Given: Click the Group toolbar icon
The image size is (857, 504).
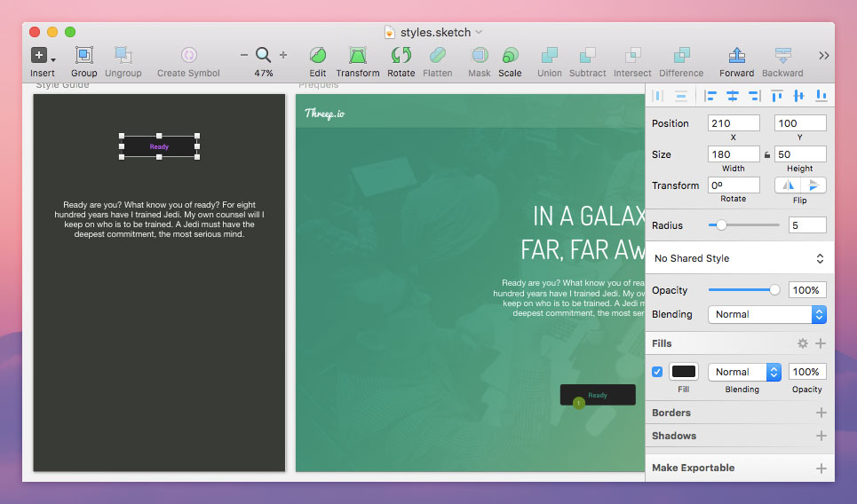Looking at the screenshot, I should click(83, 55).
